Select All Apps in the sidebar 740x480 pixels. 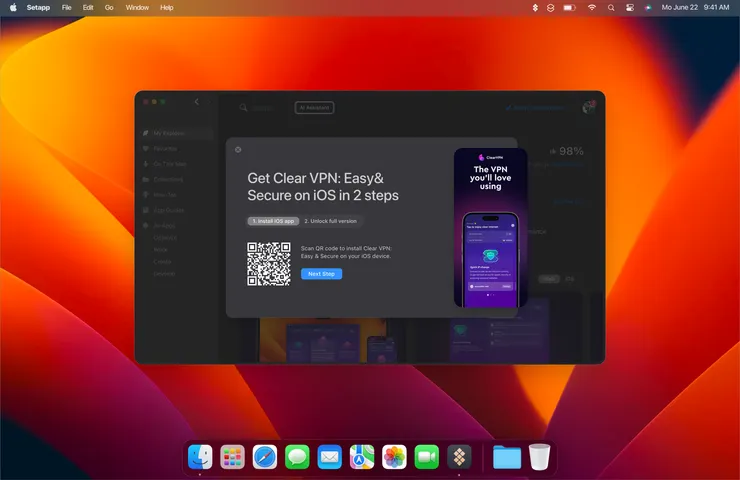click(160, 226)
